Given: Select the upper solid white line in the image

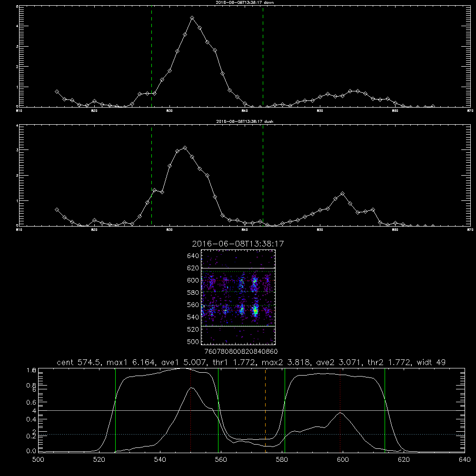Looking at the screenshot, I should pyautogui.click(x=238, y=268).
